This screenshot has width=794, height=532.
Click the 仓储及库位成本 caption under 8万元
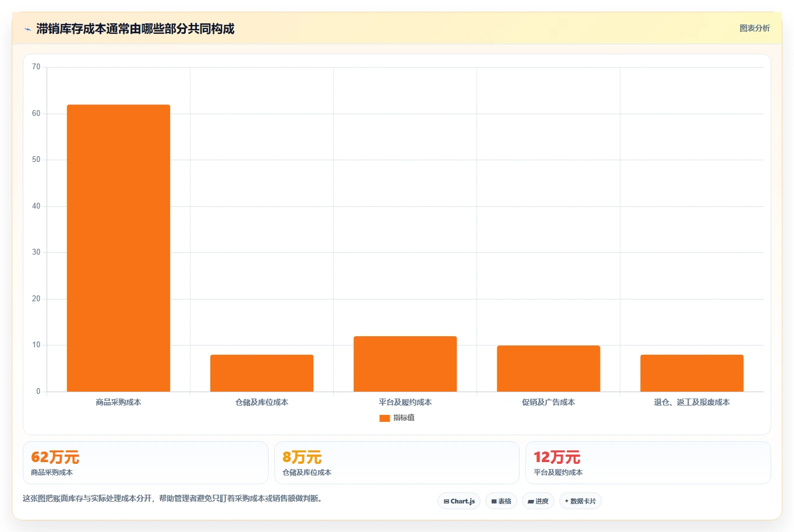pos(307,473)
